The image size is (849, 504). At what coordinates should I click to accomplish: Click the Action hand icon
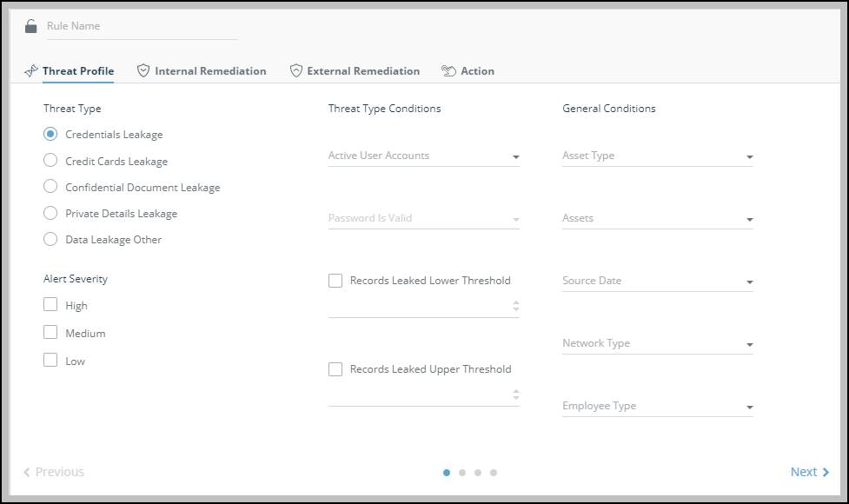click(x=448, y=71)
